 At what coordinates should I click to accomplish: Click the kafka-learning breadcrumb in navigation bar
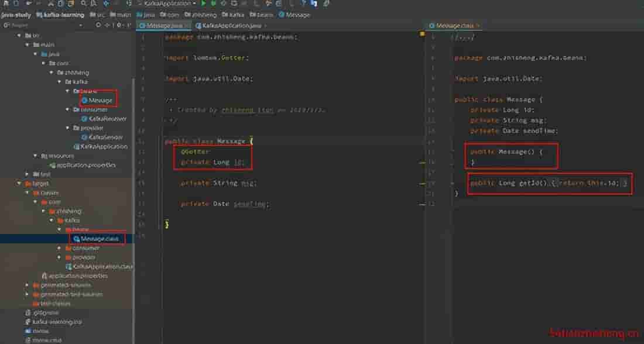pyautogui.click(x=64, y=15)
